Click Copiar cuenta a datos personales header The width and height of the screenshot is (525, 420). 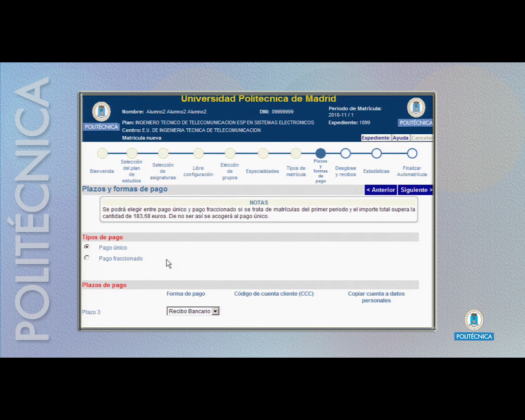[376, 297]
